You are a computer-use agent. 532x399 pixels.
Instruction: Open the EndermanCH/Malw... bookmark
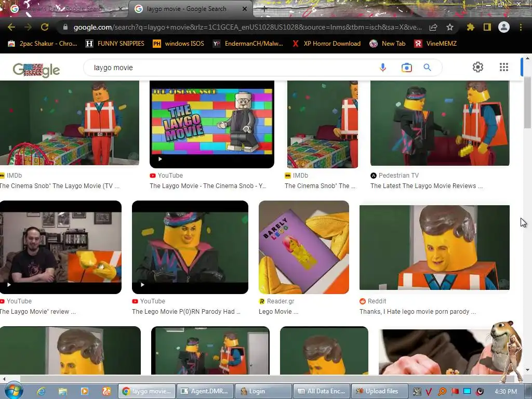(248, 44)
